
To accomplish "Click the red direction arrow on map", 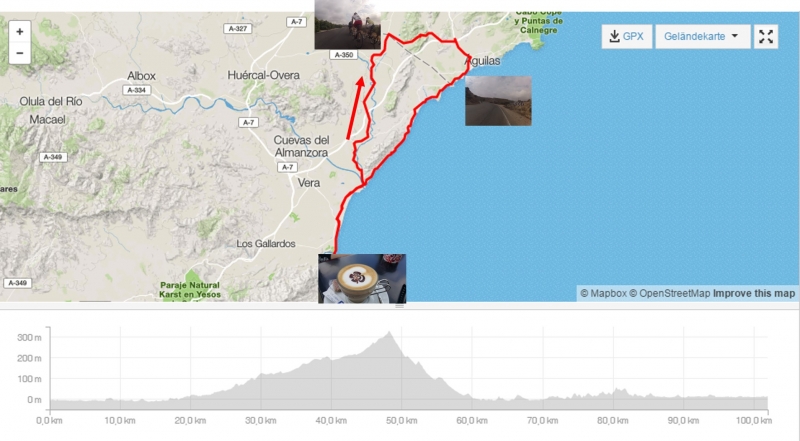I will pyautogui.click(x=356, y=108).
